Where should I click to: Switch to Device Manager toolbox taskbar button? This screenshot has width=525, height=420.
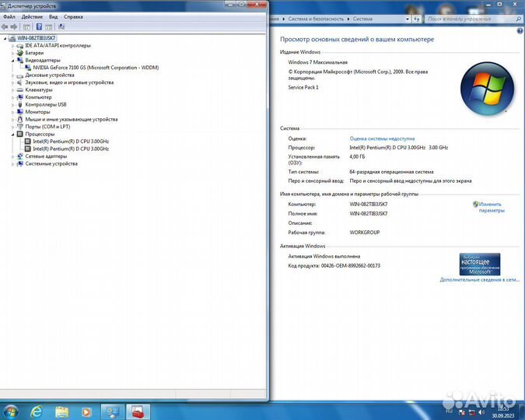(138, 411)
